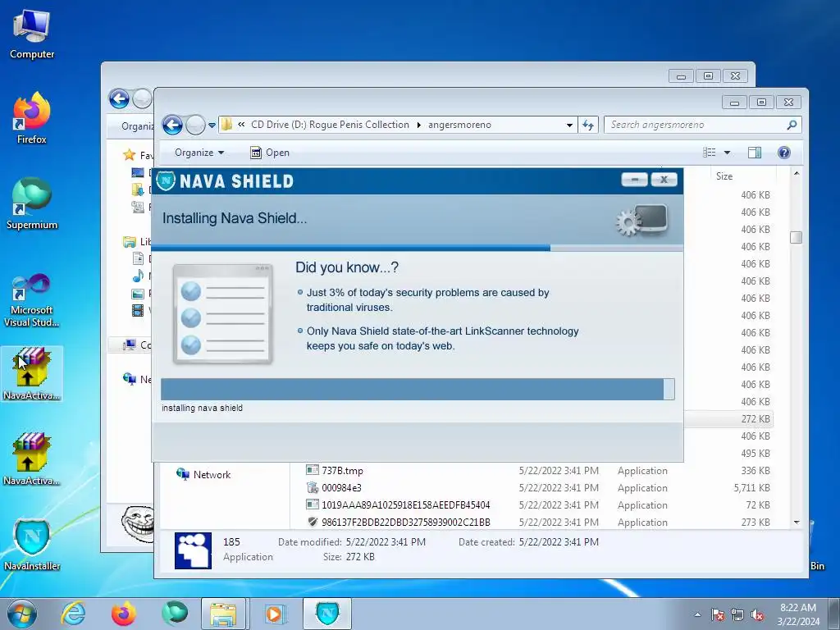Launch Firefox from the desktop shortcut
Screen dimensions: 840x630
pyautogui.click(x=32, y=118)
